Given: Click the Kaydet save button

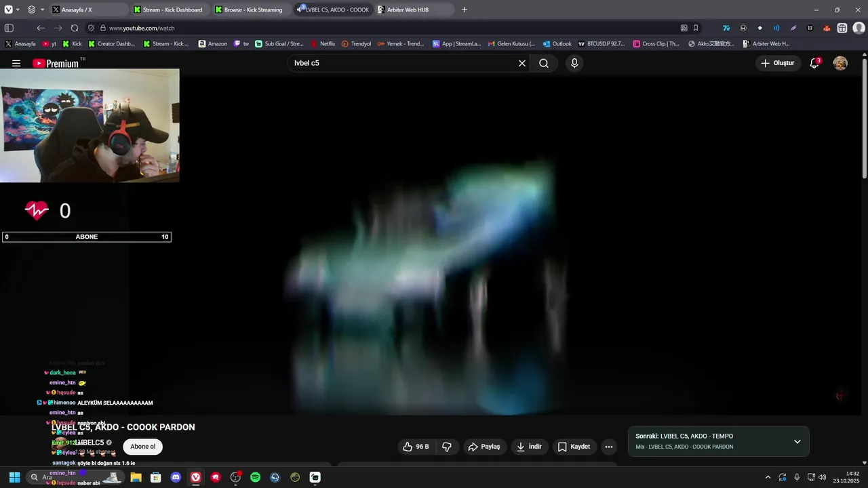Looking at the screenshot, I should click(x=574, y=447).
